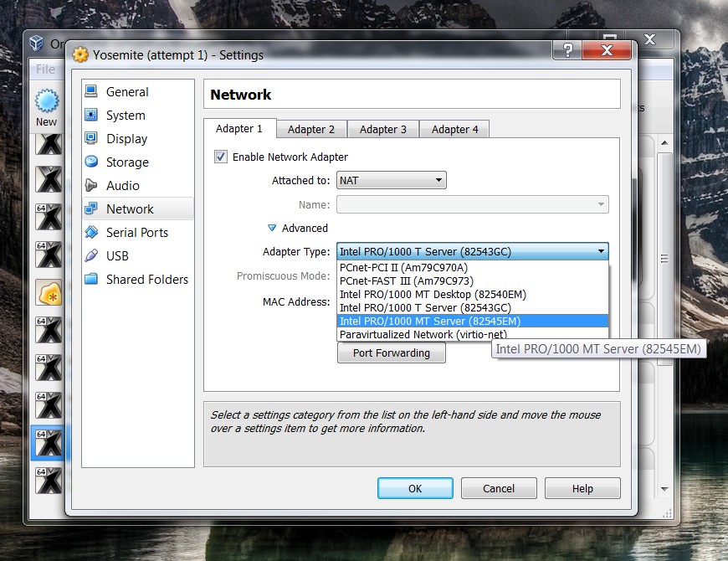Viewport: 728px width, 561px height.
Task: Switch to the Adapter 2 tab
Action: pos(311,129)
